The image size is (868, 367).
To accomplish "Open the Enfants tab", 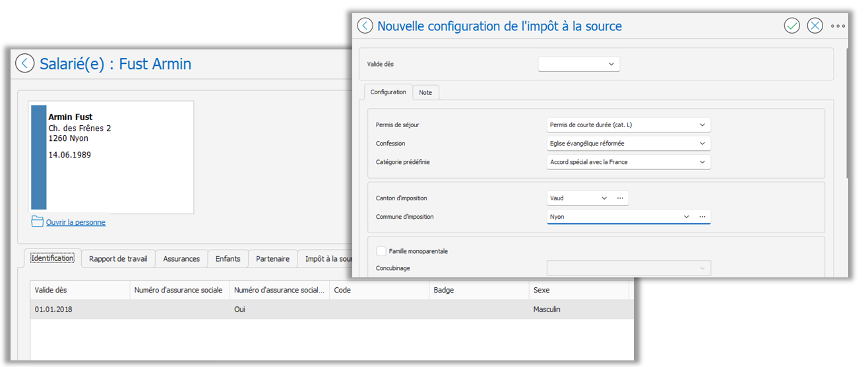I will pyautogui.click(x=228, y=259).
